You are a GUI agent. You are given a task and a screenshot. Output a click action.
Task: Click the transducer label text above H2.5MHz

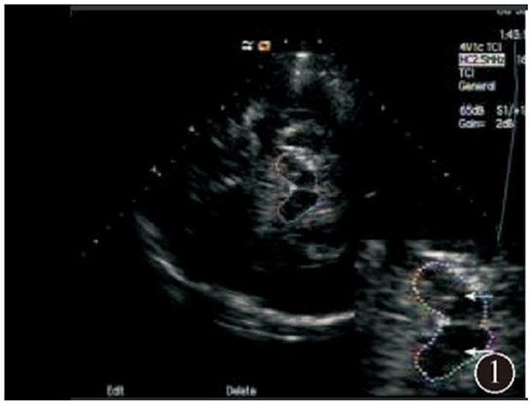pos(480,47)
